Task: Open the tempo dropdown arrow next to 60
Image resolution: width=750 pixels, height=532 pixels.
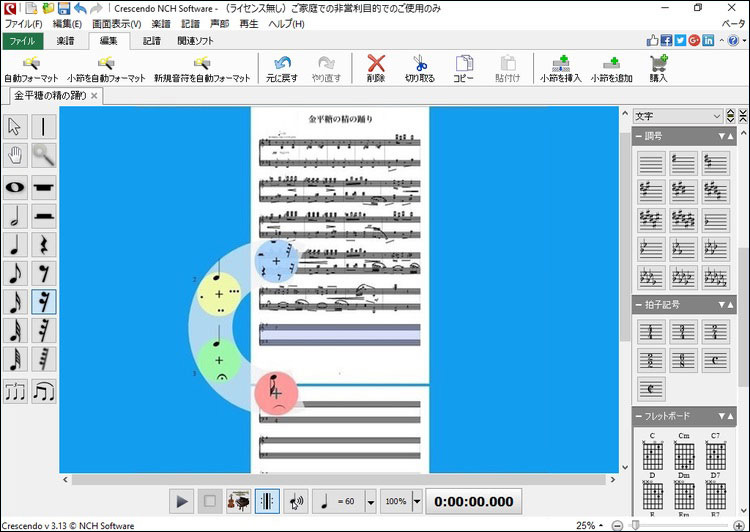Action: pyautogui.click(x=371, y=502)
